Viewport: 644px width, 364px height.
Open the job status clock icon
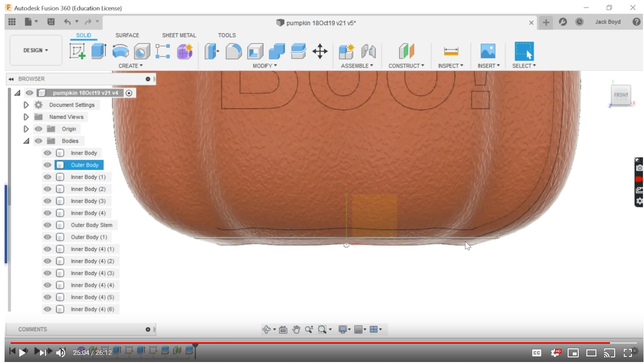click(579, 22)
